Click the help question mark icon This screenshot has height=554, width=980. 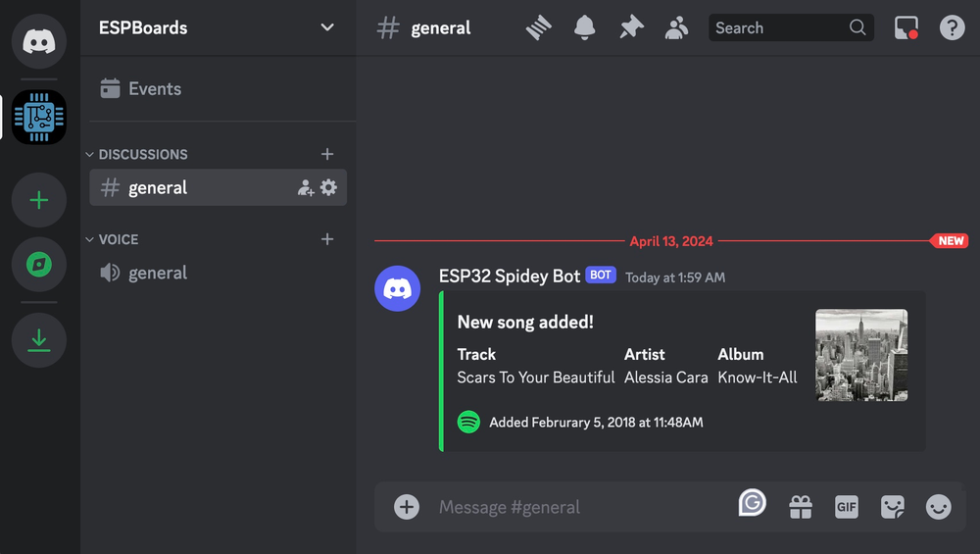(952, 28)
